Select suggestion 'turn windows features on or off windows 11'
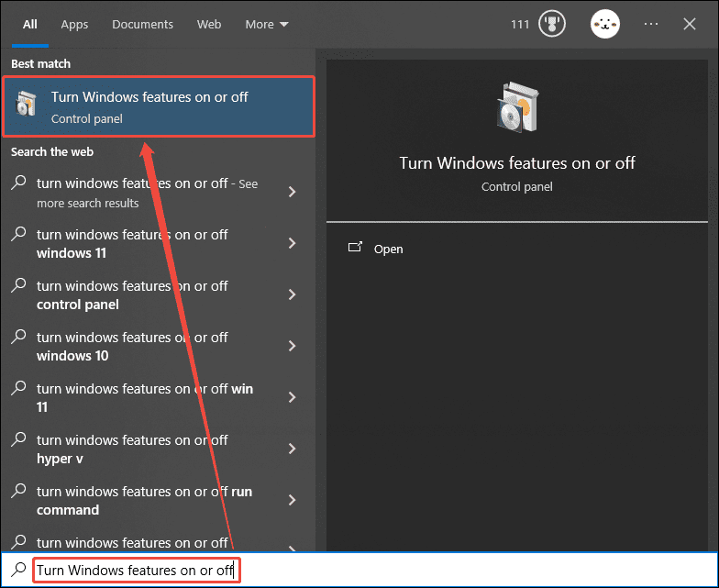 (x=158, y=244)
